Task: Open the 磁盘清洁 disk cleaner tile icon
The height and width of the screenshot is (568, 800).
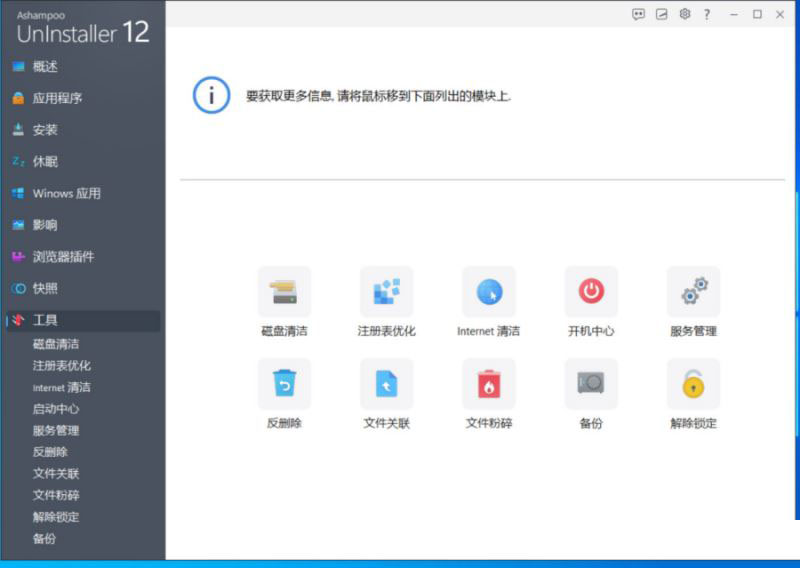Action: pos(284,291)
